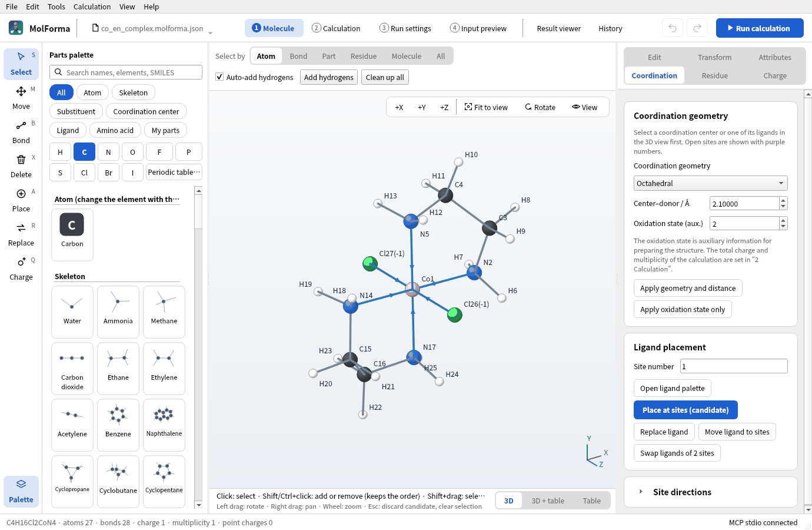This screenshot has height=530, width=812.
Task: Choose the Charge tool
Action: (x=21, y=269)
